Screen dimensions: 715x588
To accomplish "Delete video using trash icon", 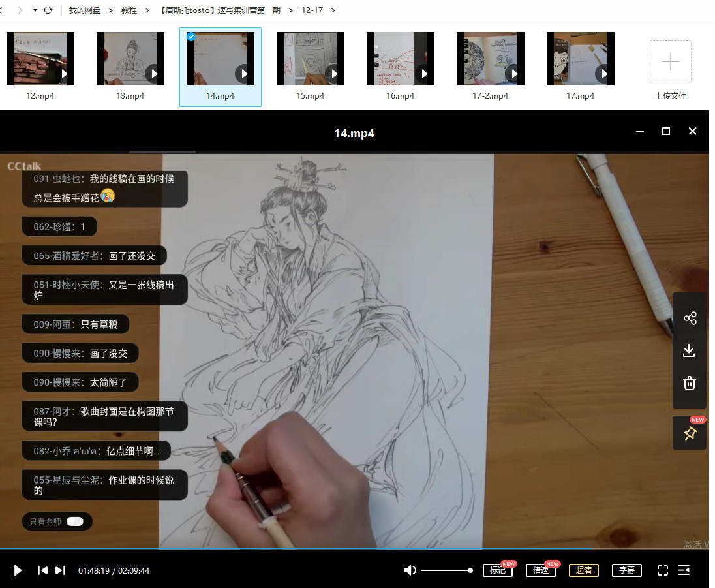I will click(x=690, y=383).
